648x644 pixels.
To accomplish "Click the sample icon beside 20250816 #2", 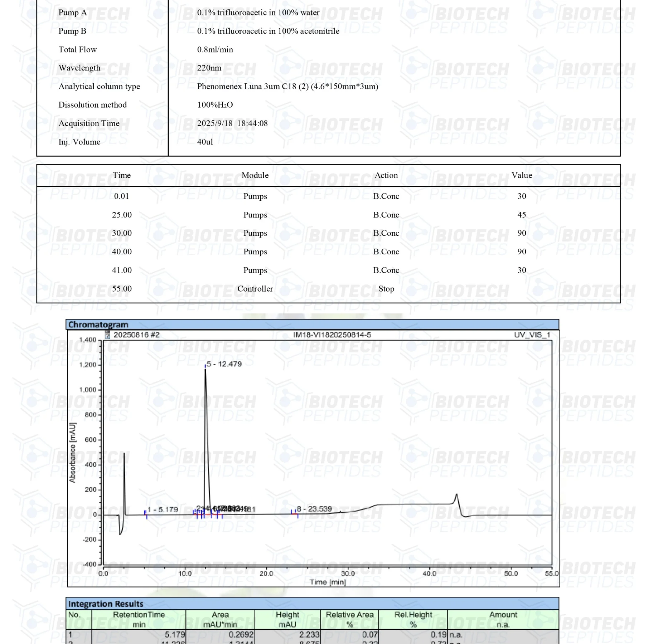I will tap(107, 335).
